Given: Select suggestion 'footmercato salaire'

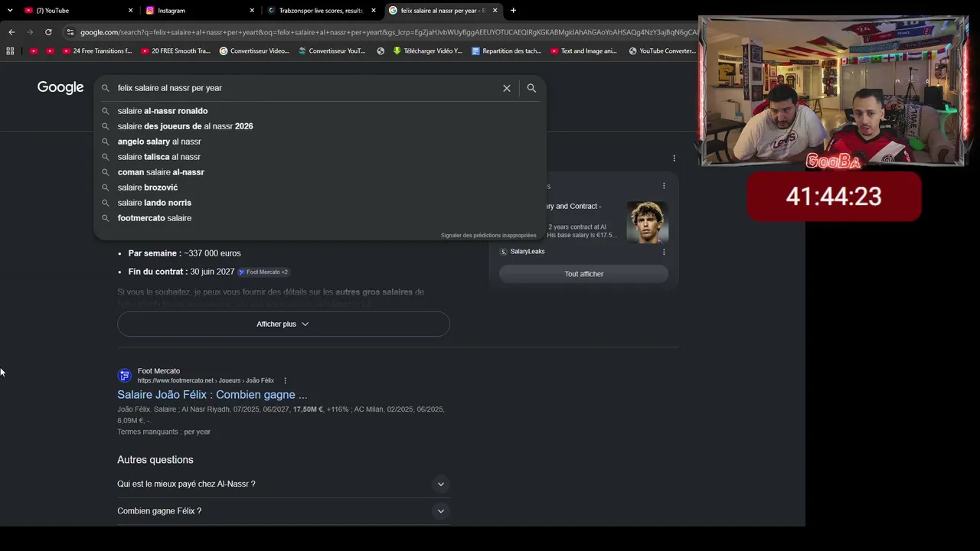Looking at the screenshot, I should (320, 218).
